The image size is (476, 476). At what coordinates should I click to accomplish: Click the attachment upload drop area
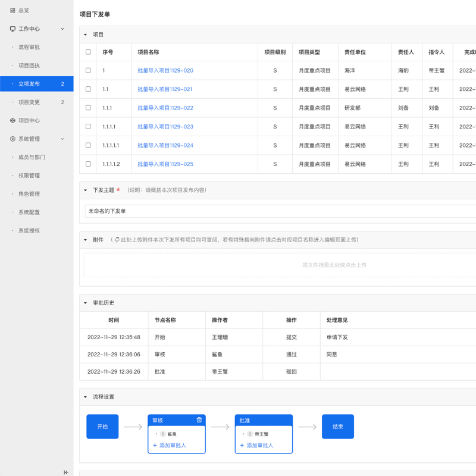click(x=280, y=265)
